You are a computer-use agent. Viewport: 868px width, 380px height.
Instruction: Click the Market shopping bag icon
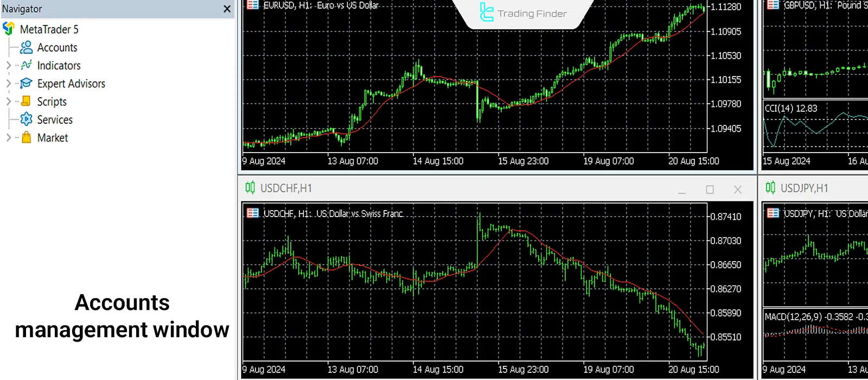[x=26, y=138]
